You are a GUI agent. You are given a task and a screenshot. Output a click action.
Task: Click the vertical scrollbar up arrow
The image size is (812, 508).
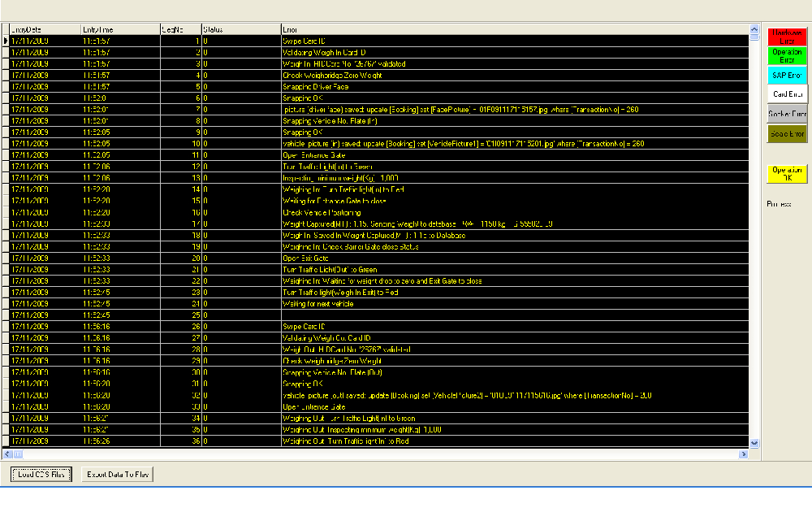point(754,29)
